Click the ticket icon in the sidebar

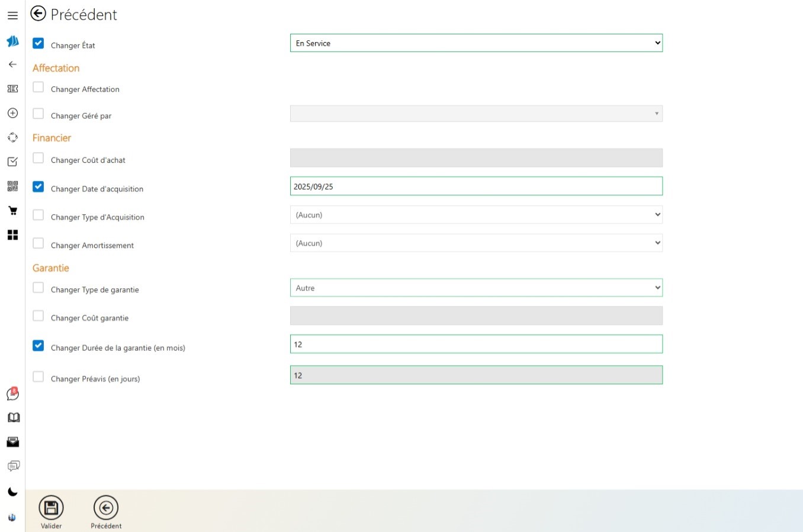[x=12, y=89]
